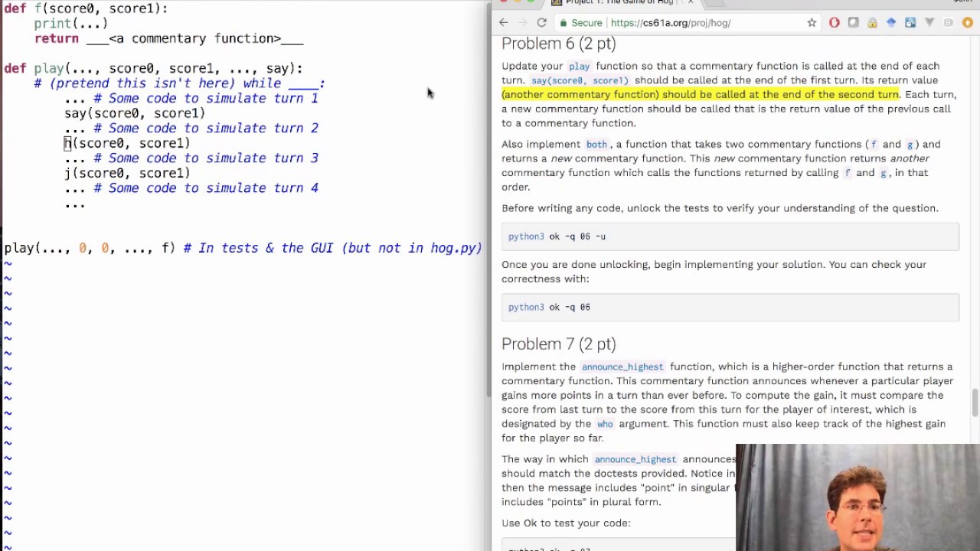980x551 pixels.
Task: Click the faded B extension icon
Action: point(948,23)
